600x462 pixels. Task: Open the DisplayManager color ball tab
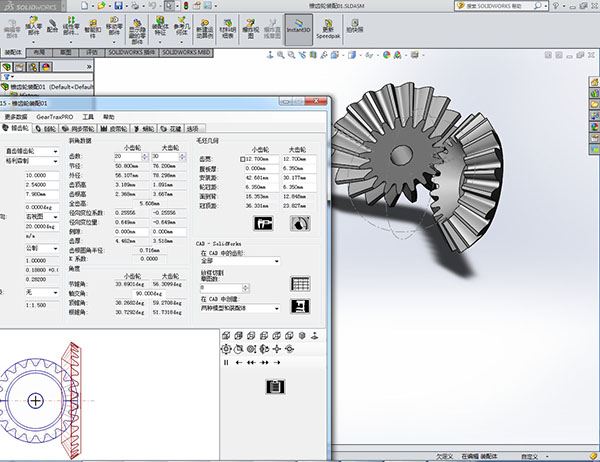[x=46, y=67]
